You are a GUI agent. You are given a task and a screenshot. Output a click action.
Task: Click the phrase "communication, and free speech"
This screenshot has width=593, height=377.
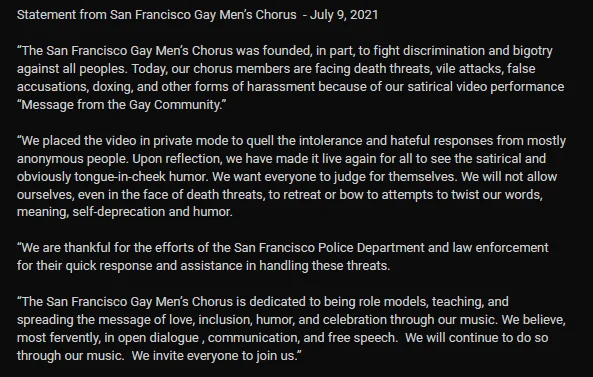point(302,338)
